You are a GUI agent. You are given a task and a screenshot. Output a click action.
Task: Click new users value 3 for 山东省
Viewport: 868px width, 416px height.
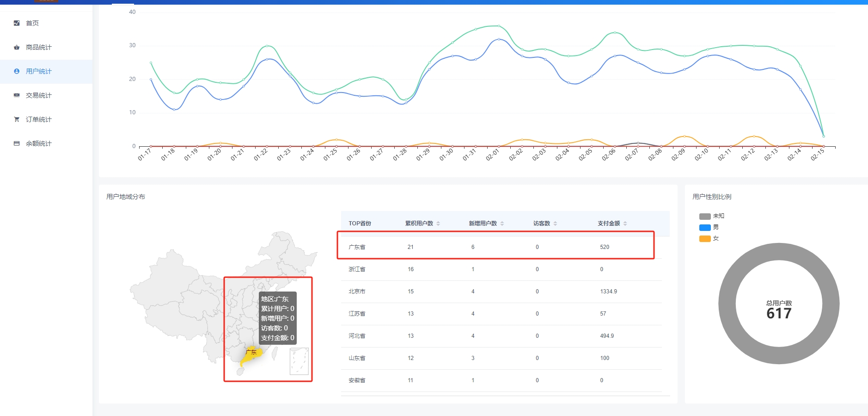[x=473, y=358]
